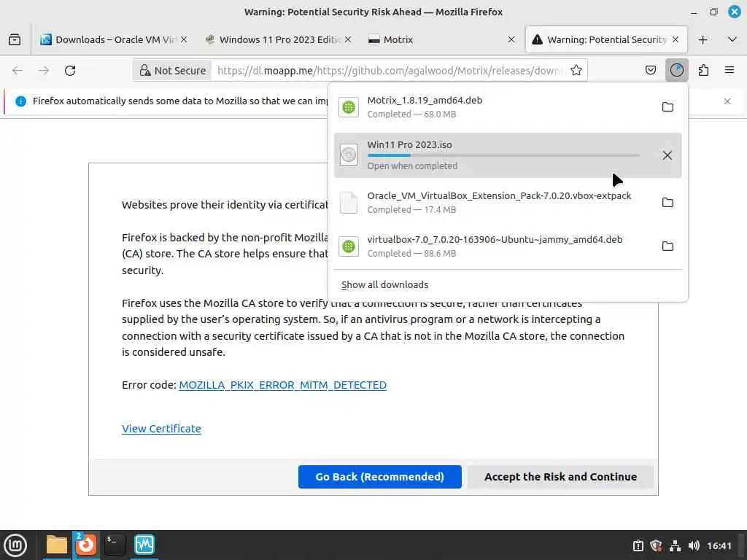Cancel the Win11 Pro 2023.iso download

point(667,155)
